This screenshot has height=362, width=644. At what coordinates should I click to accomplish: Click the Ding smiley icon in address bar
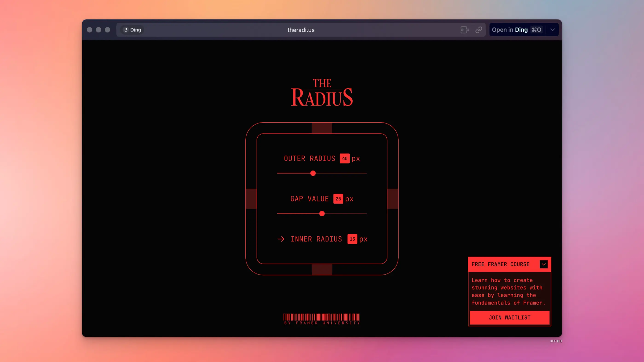(126, 30)
